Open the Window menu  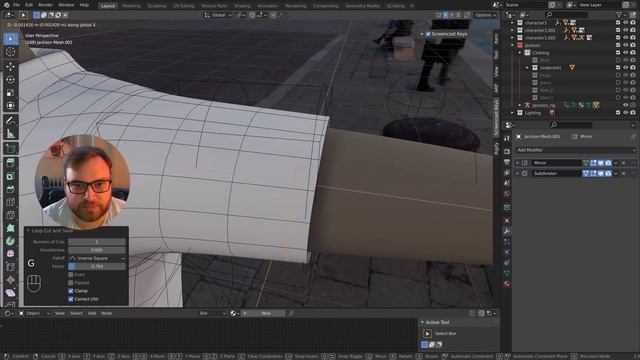tap(66, 5)
